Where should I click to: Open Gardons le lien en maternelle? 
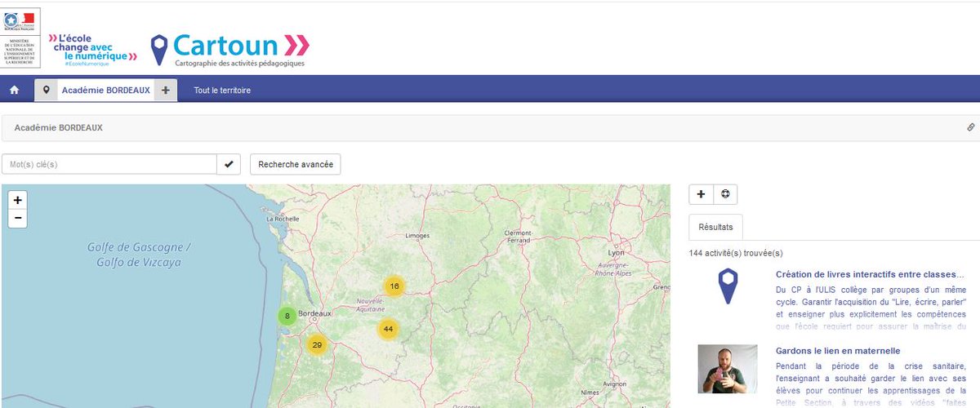(x=838, y=350)
